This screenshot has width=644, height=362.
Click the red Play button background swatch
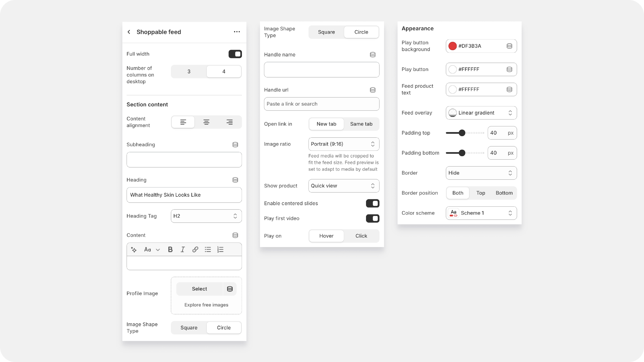[453, 46]
